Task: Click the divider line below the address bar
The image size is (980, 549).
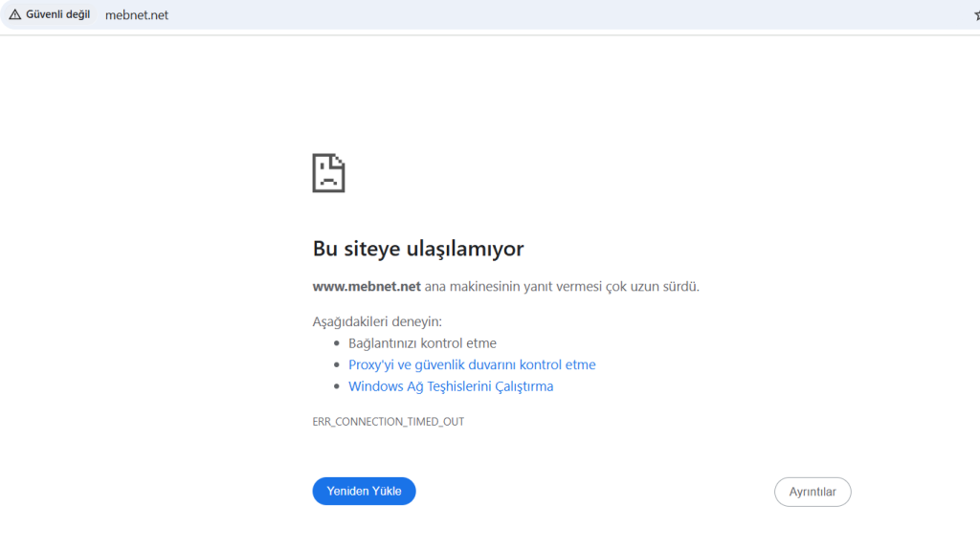Action: coord(490,34)
